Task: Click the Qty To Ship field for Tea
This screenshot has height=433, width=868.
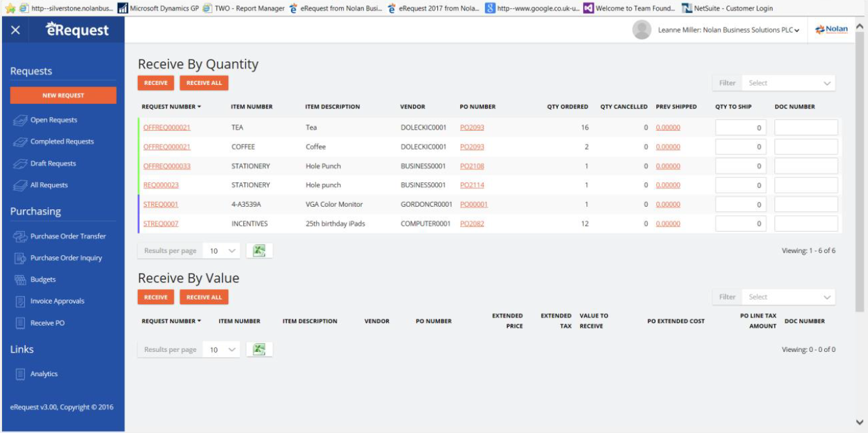Action: (741, 128)
